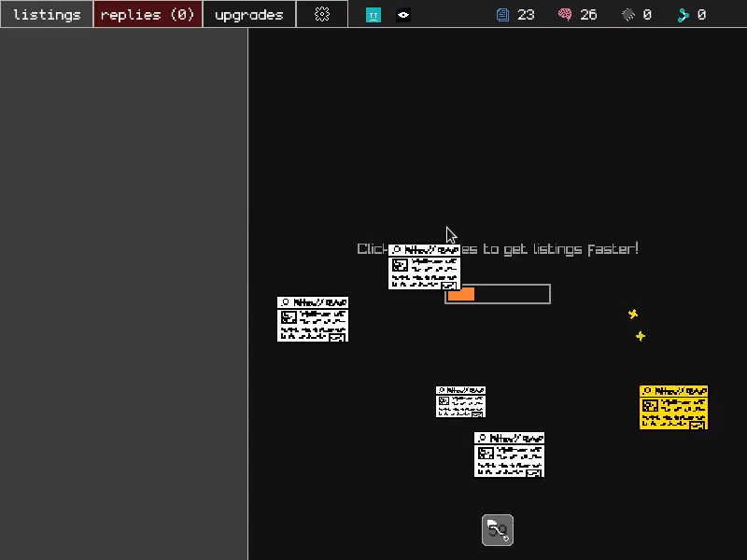Viewport: 747px width, 560px height.
Task: Click the lower yellow sparkle star
Action: [641, 336]
